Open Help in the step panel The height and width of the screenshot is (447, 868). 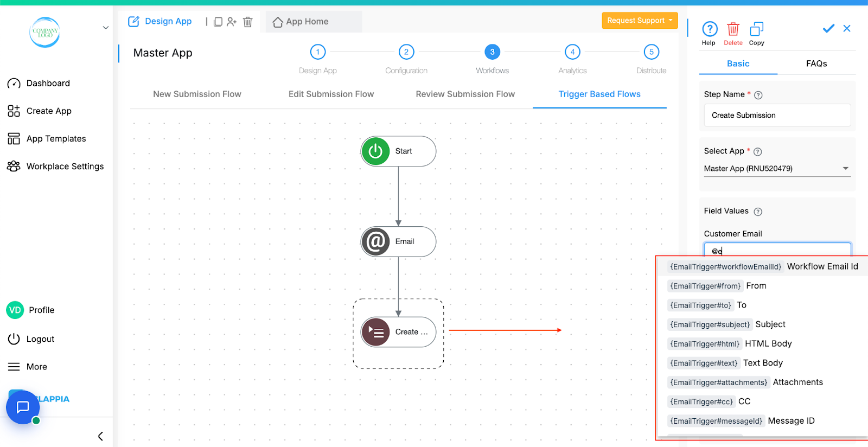click(x=709, y=34)
